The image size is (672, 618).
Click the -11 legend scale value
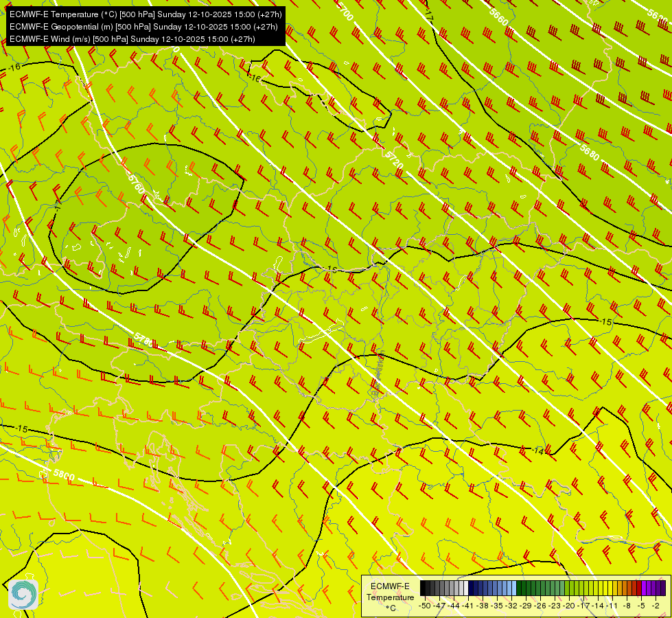[613, 606]
